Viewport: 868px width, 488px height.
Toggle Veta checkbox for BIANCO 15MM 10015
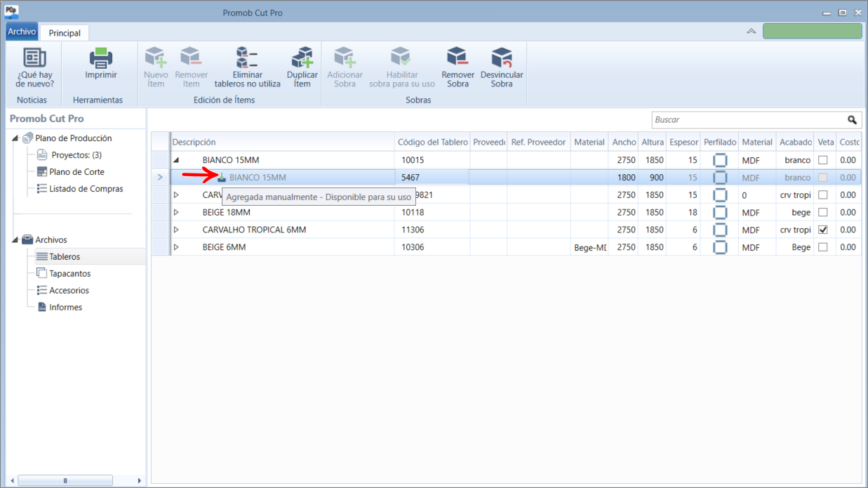[x=823, y=160]
